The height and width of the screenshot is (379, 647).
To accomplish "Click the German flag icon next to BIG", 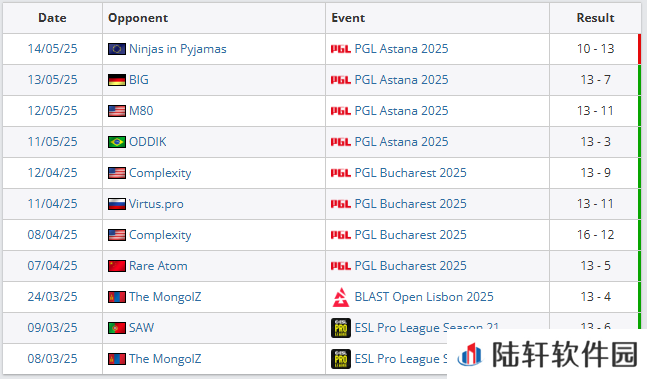I will pyautogui.click(x=117, y=80).
